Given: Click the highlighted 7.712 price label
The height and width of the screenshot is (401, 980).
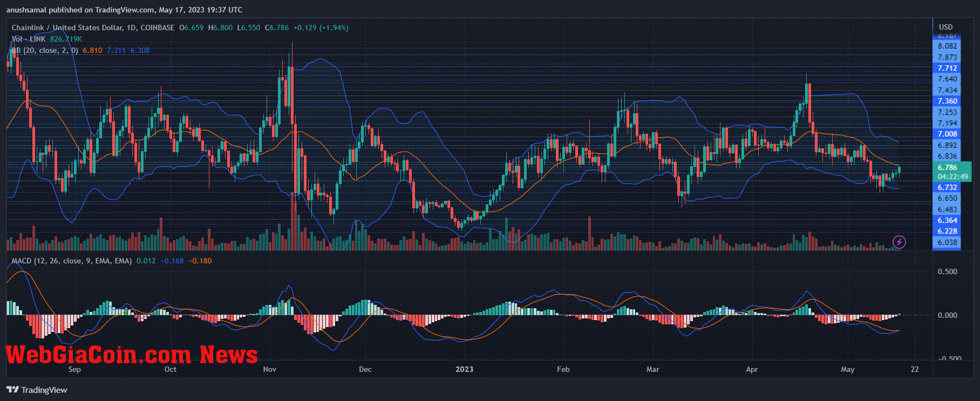Looking at the screenshot, I should tap(948, 68).
